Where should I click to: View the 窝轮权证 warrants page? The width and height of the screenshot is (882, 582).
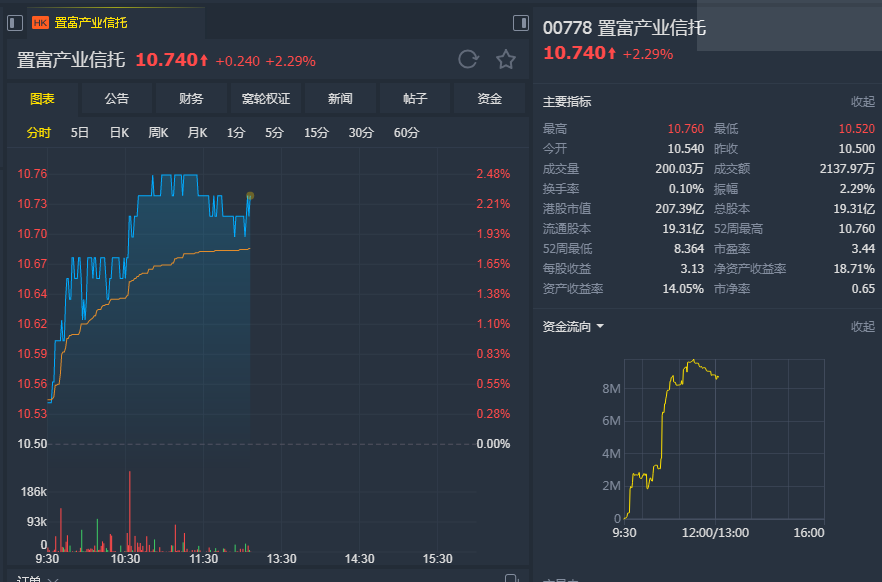point(268,98)
